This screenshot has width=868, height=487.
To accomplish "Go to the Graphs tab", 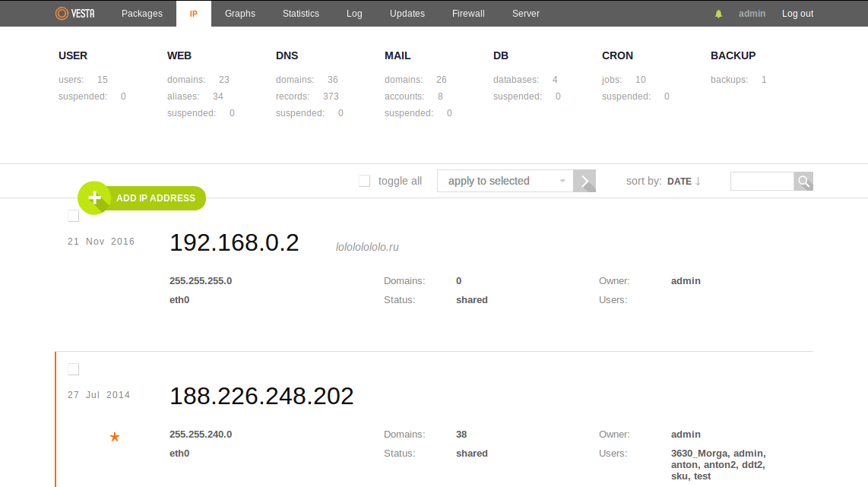I will [240, 14].
